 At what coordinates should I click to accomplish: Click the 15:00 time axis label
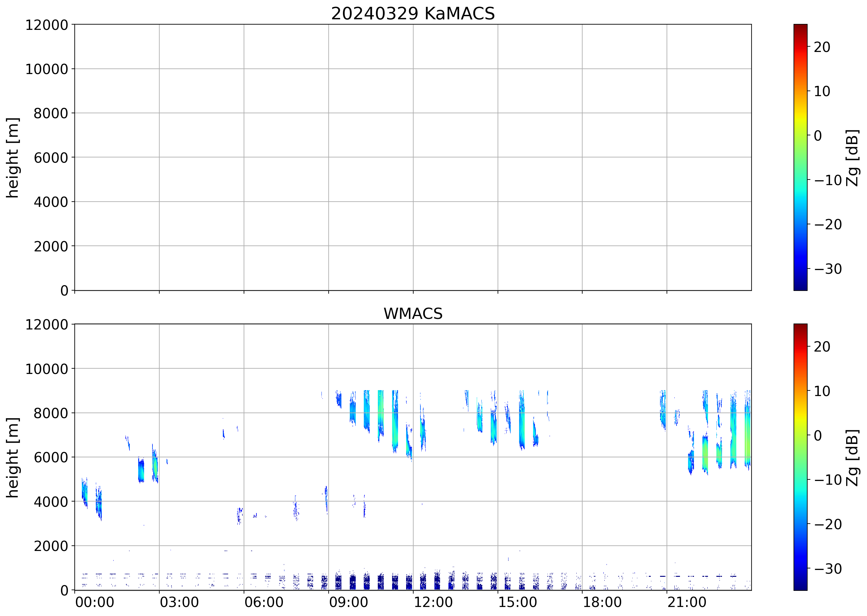(x=518, y=602)
